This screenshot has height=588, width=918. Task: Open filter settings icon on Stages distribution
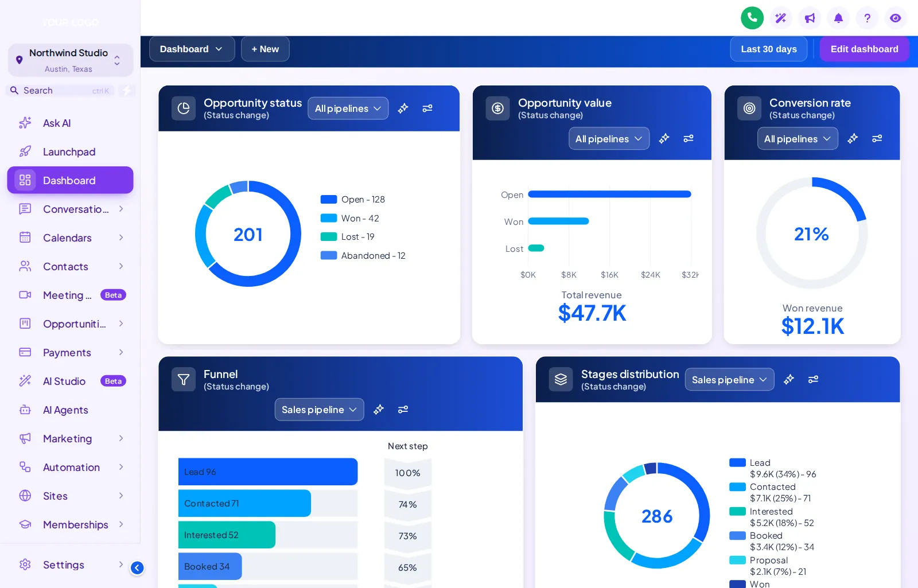[814, 379]
